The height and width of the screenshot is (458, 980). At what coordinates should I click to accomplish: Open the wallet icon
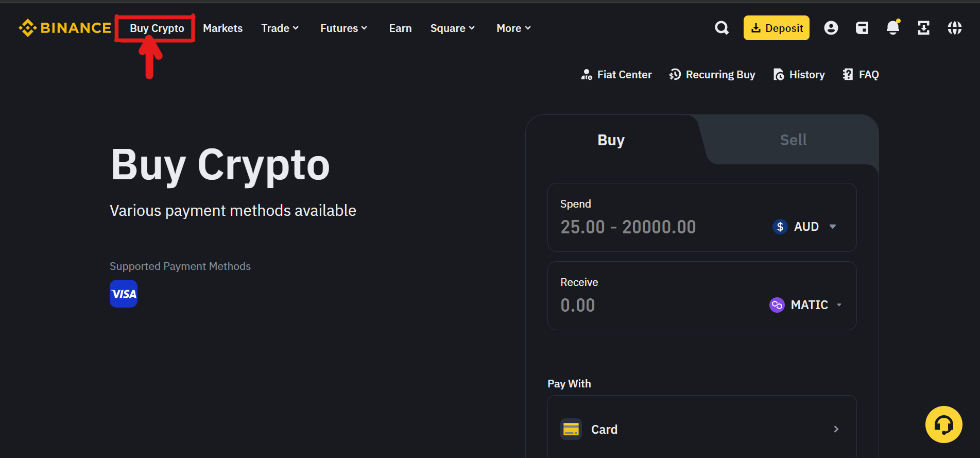point(862,28)
